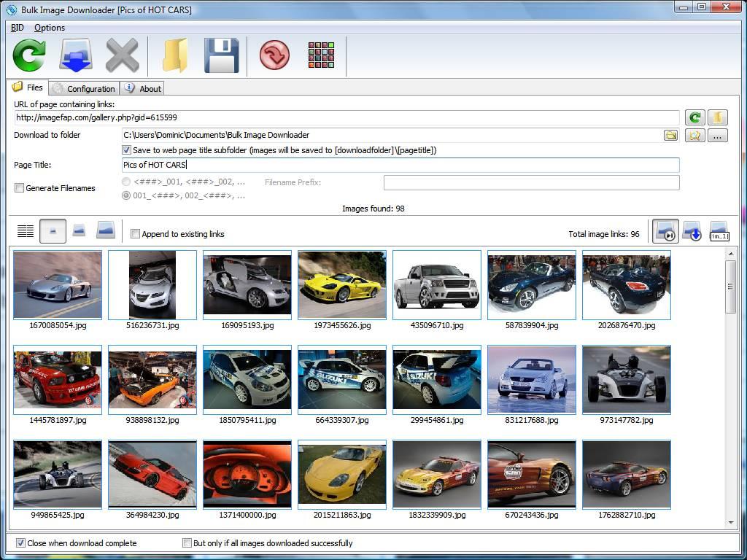The height and width of the screenshot is (560, 747).
Task: Open the queue manager with red arrow icon
Action: click(274, 56)
